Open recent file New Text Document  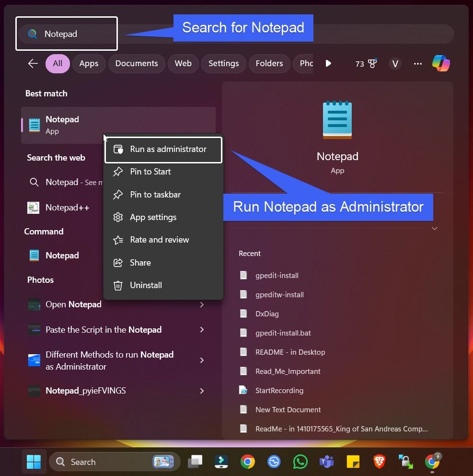pyautogui.click(x=288, y=409)
